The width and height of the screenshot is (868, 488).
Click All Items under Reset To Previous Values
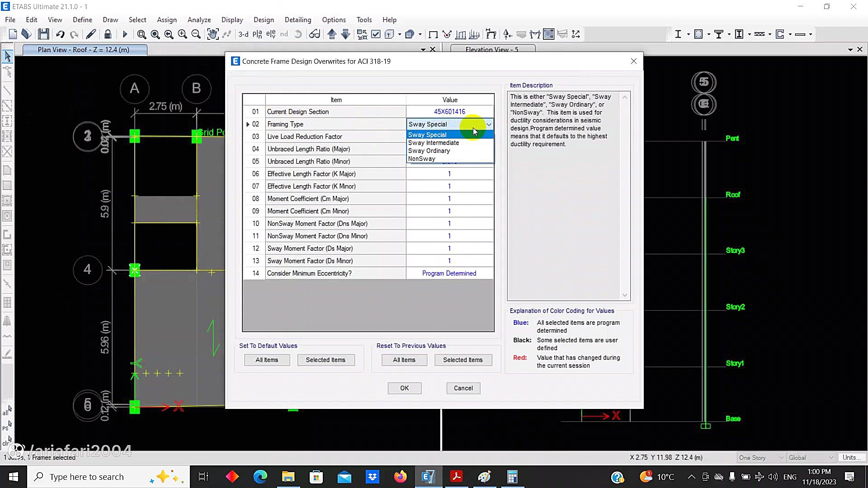tap(404, 360)
